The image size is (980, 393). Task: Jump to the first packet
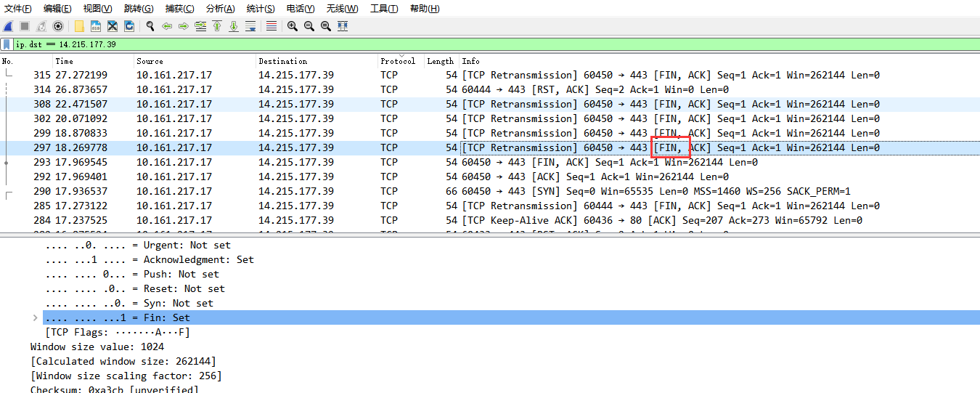click(x=217, y=26)
